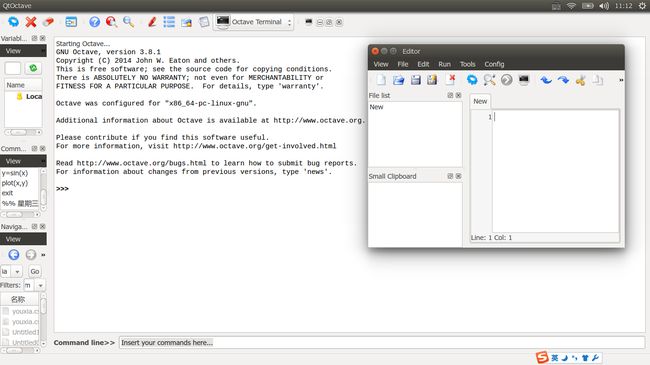Screen dimensions: 650x365
Task: Click the notes pages icon in main toolbar
Action: pyautogui.click(x=204, y=22)
